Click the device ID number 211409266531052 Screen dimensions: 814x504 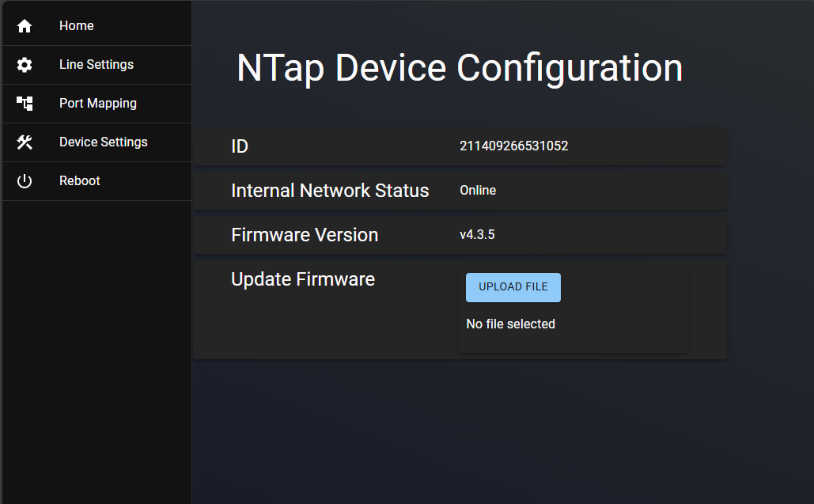pyautogui.click(x=513, y=146)
